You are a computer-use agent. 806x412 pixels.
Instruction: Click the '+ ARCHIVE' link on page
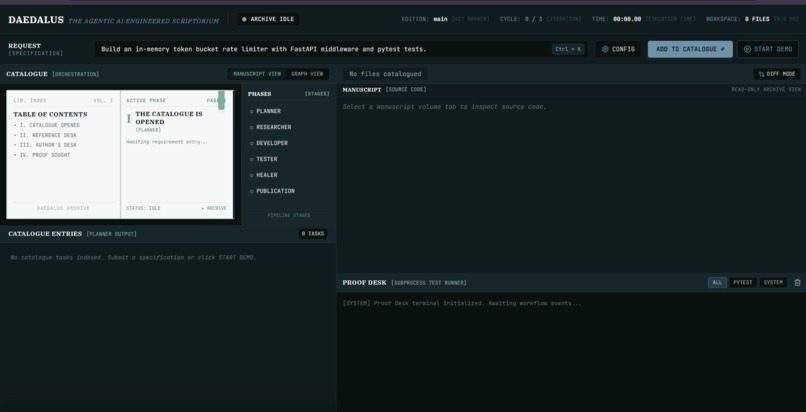point(214,208)
